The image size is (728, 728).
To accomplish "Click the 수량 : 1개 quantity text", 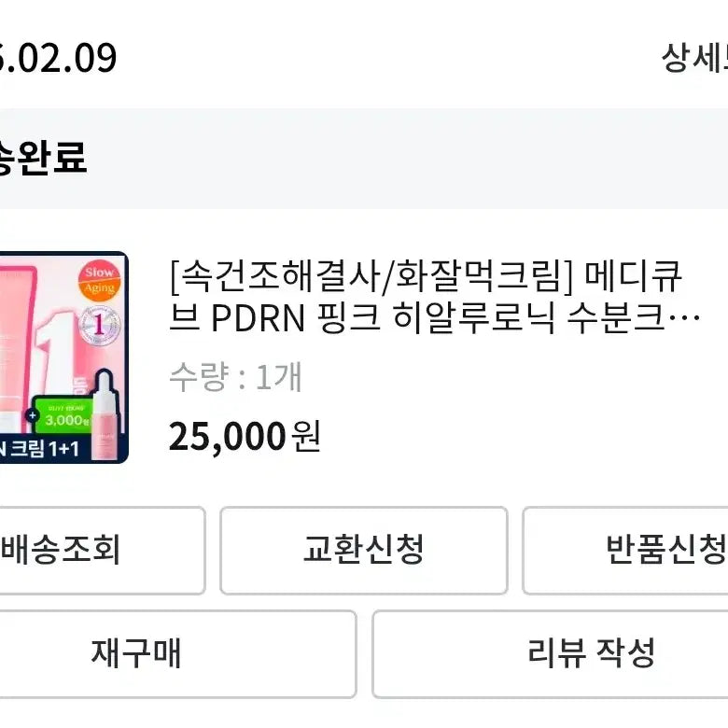I will coord(235,377).
